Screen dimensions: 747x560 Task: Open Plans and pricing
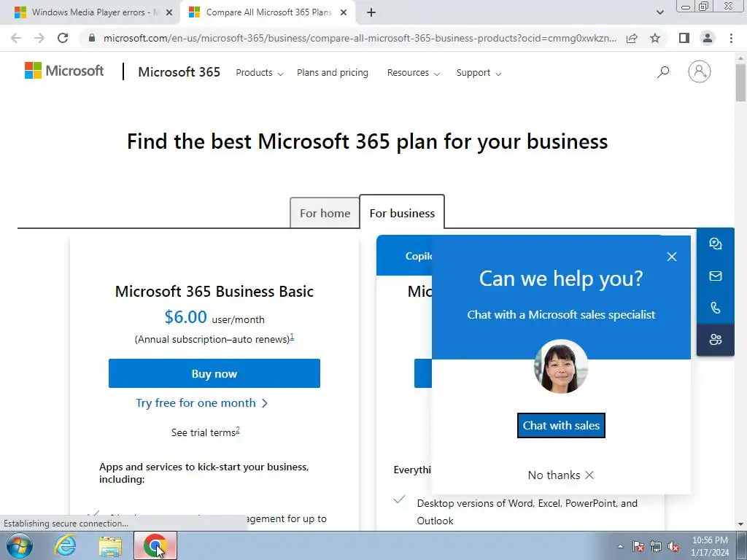point(333,73)
